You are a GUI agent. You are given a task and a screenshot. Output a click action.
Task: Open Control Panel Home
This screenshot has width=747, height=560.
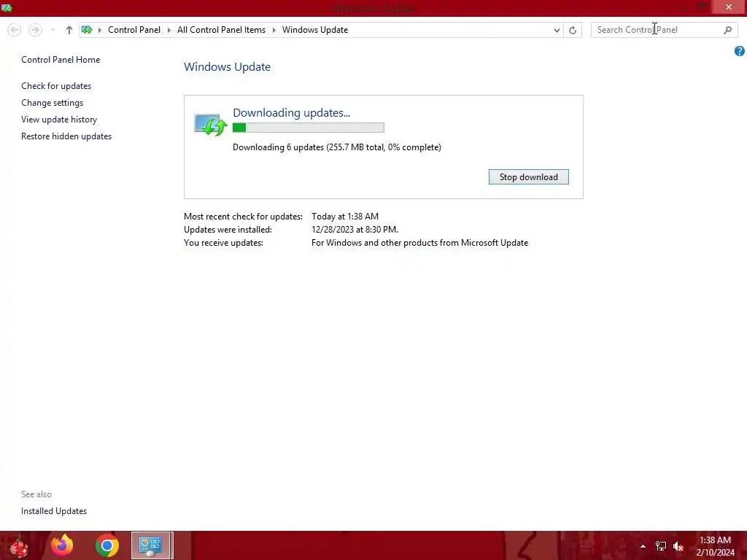tap(61, 60)
